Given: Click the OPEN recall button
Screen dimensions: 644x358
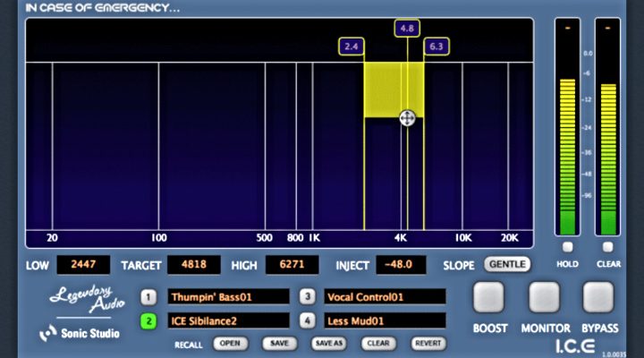Looking at the screenshot, I should [231, 343].
